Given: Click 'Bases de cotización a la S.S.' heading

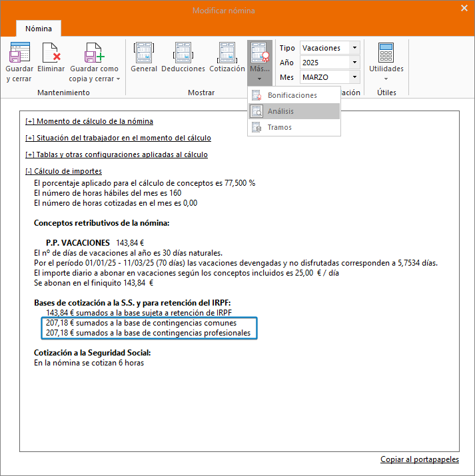Looking at the screenshot, I should 133,303.
